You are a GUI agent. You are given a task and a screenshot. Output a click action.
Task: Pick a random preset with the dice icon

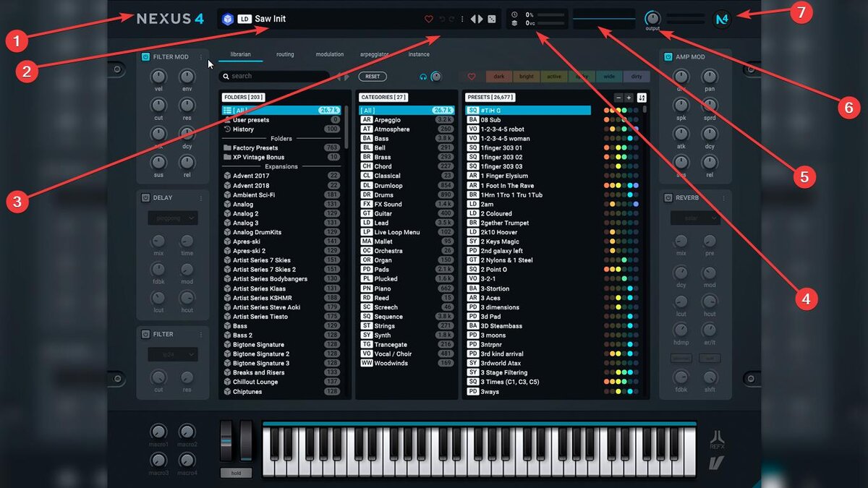(x=492, y=19)
